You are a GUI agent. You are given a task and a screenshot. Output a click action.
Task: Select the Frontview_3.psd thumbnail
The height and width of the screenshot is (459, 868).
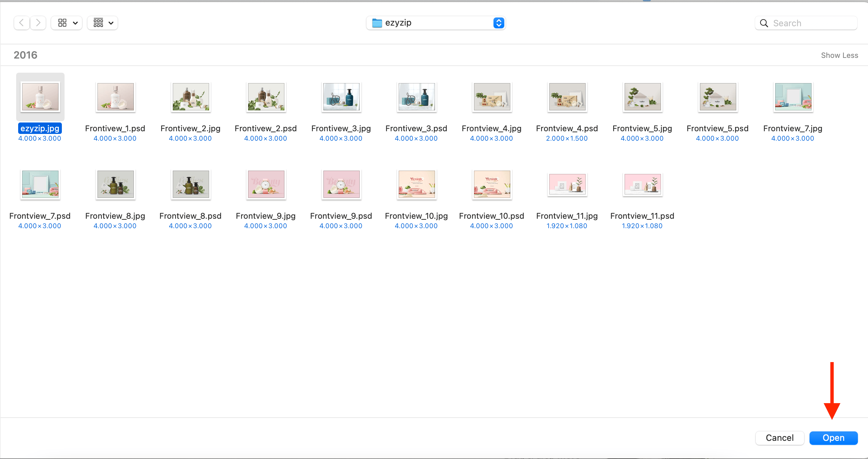pos(417,97)
